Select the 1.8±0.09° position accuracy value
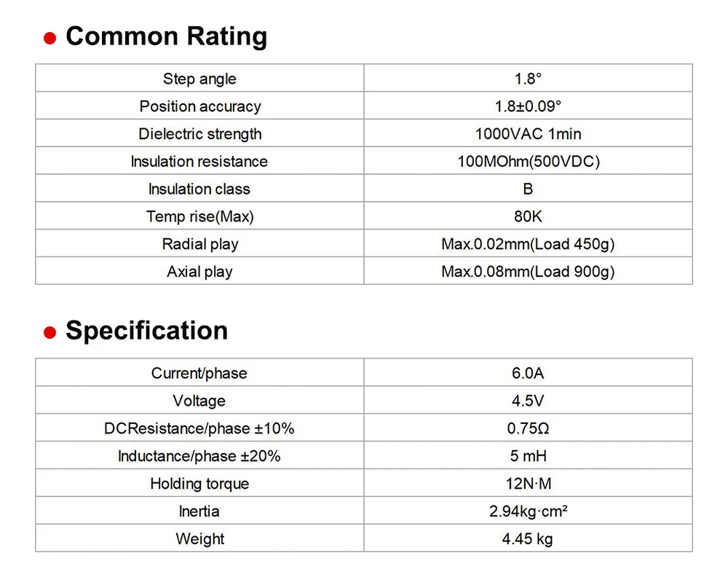The image size is (728, 577). coord(528,106)
